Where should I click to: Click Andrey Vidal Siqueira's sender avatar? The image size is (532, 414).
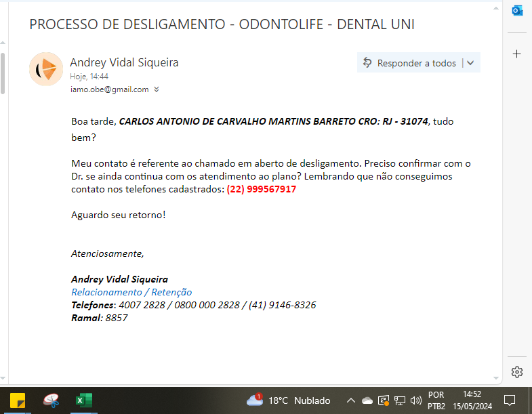click(x=46, y=69)
